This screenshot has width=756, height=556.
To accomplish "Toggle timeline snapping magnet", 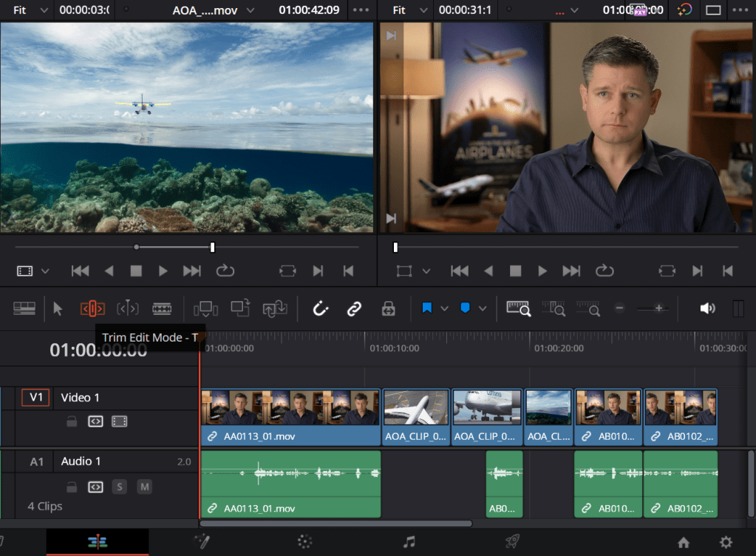I will (x=321, y=309).
